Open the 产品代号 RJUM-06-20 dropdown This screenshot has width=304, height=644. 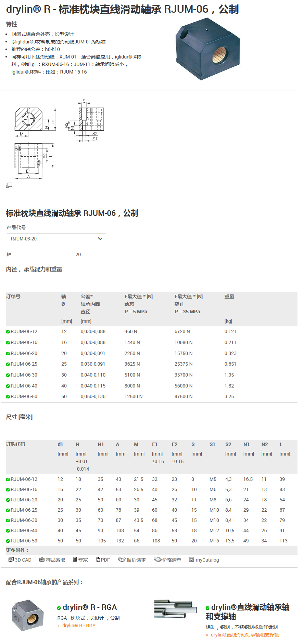coord(56,239)
